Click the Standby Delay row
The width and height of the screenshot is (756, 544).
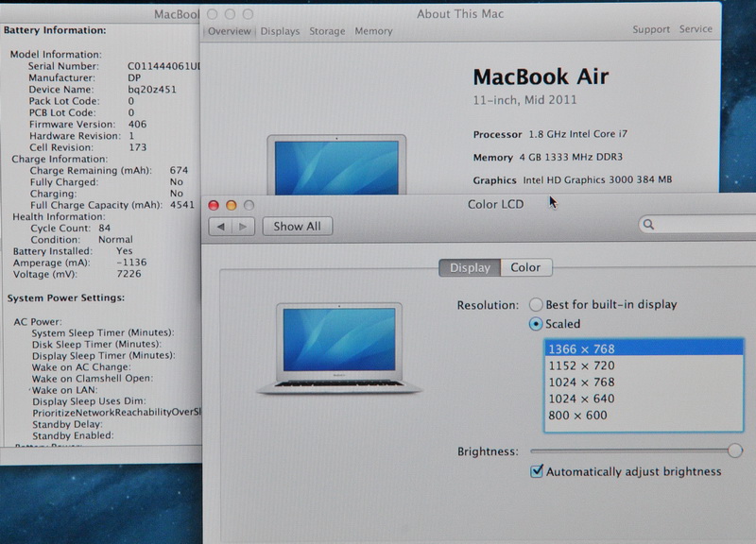pyautogui.click(x=67, y=424)
